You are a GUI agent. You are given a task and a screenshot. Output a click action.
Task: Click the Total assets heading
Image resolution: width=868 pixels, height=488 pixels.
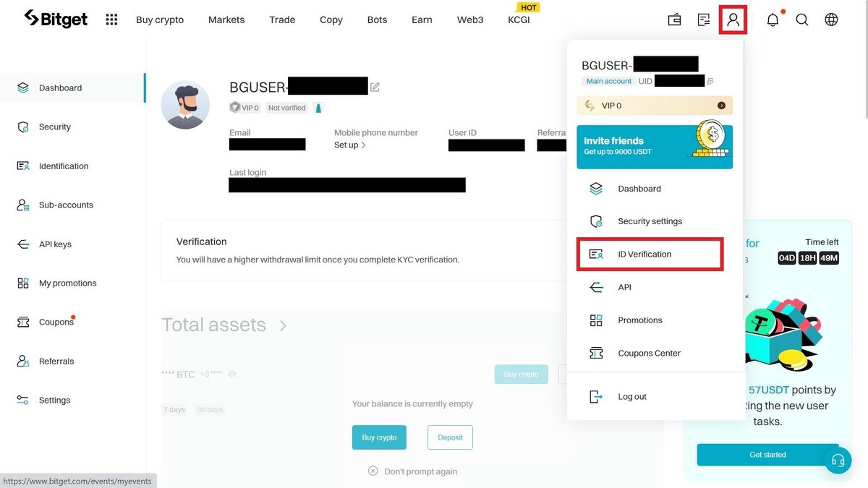(x=213, y=325)
